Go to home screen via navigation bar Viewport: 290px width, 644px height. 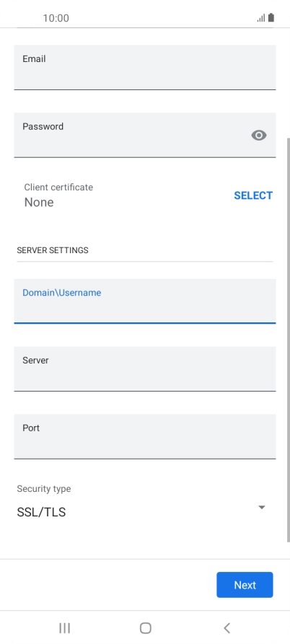tap(146, 628)
